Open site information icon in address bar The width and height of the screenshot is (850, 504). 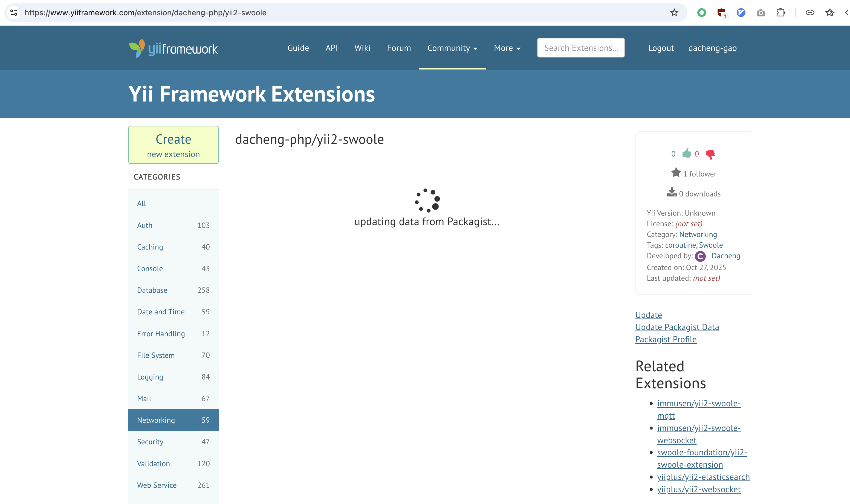coord(14,13)
